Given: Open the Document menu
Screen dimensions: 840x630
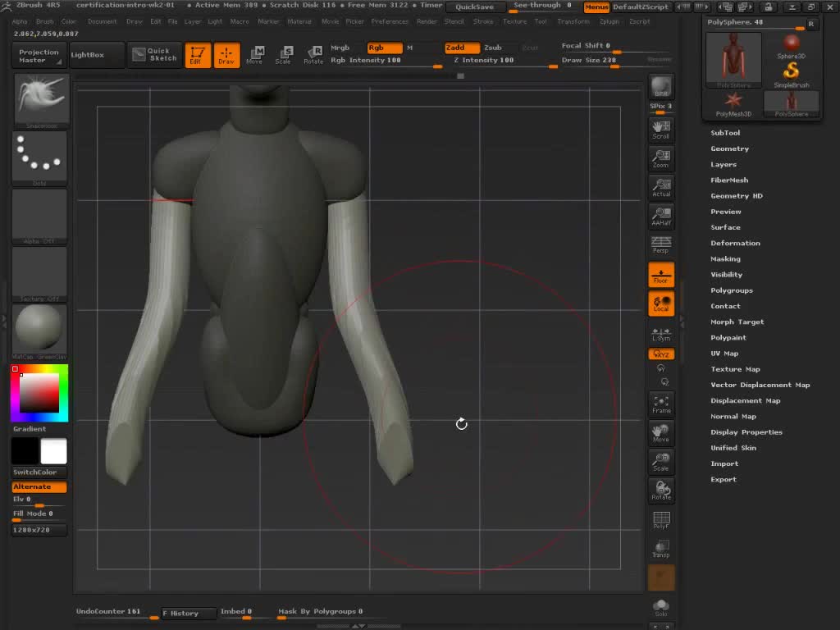Looking at the screenshot, I should tap(102, 21).
